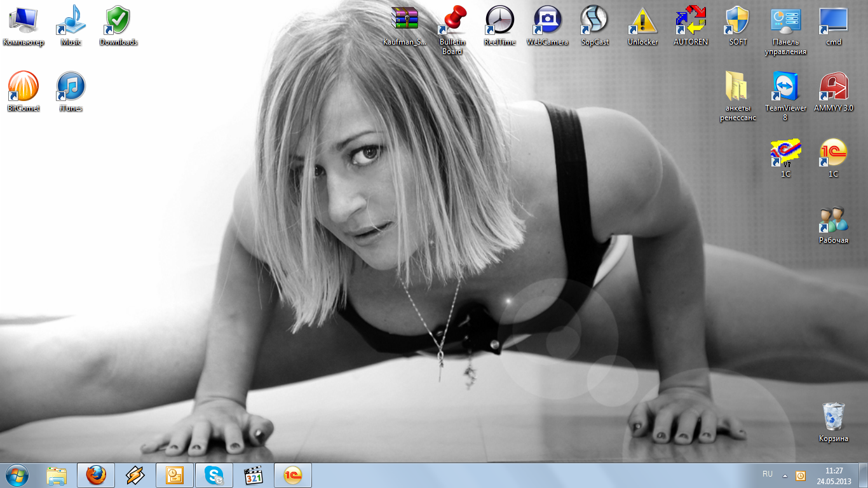Click the Outlook clock tray icon
Screen dimensions: 868x488
click(x=801, y=475)
